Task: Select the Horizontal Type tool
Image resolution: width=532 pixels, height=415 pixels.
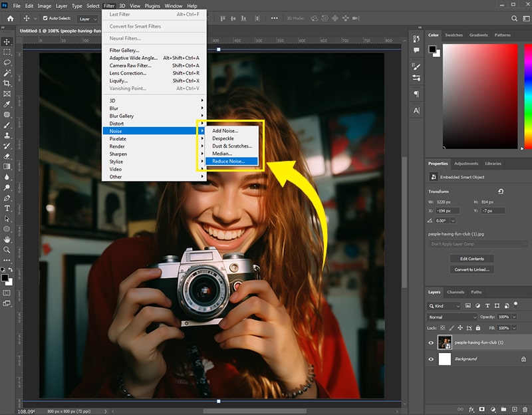Action: (7, 208)
